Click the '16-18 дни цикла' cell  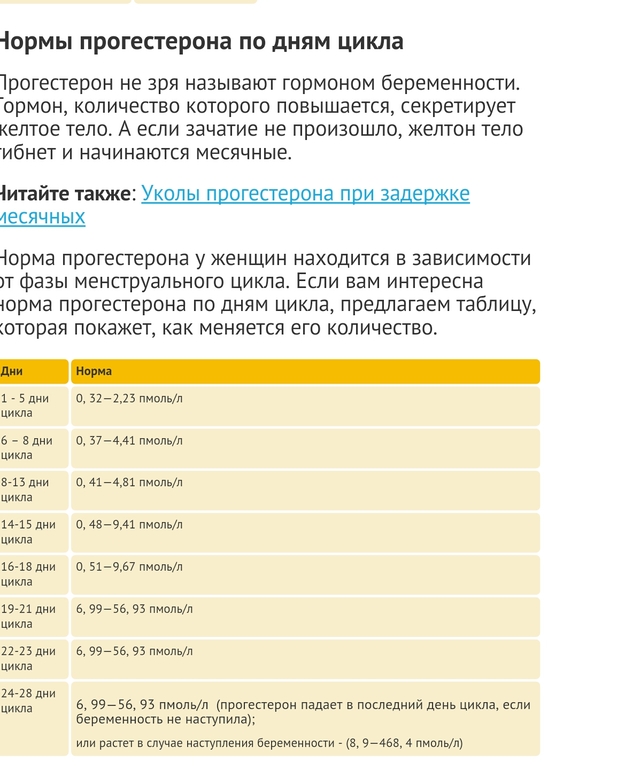tap(28, 573)
